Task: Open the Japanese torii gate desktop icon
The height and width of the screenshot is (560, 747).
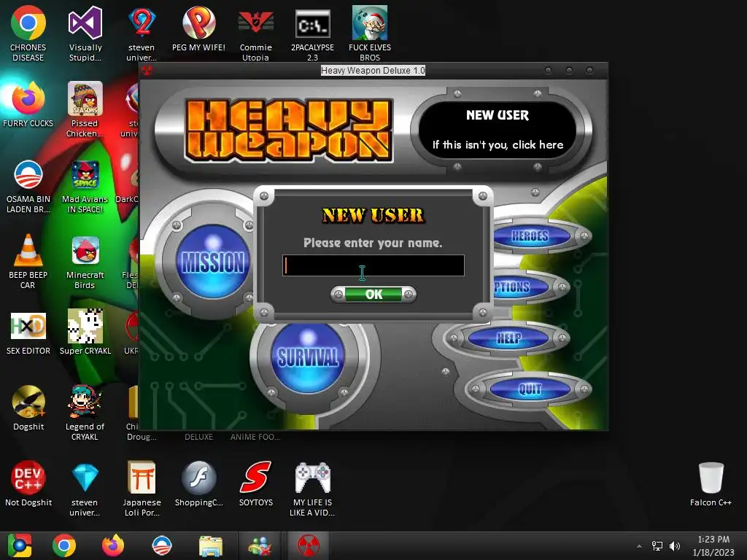Action: tap(142, 489)
